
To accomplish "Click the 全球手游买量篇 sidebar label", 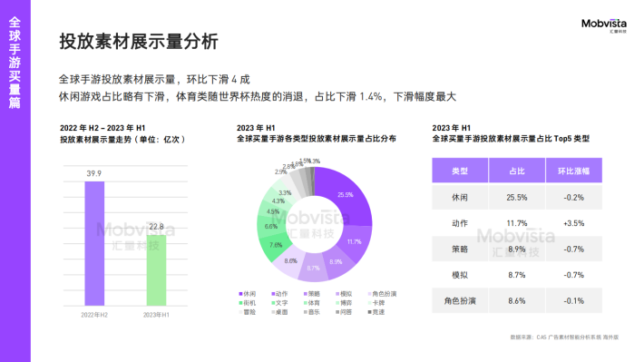I will pos(15,63).
